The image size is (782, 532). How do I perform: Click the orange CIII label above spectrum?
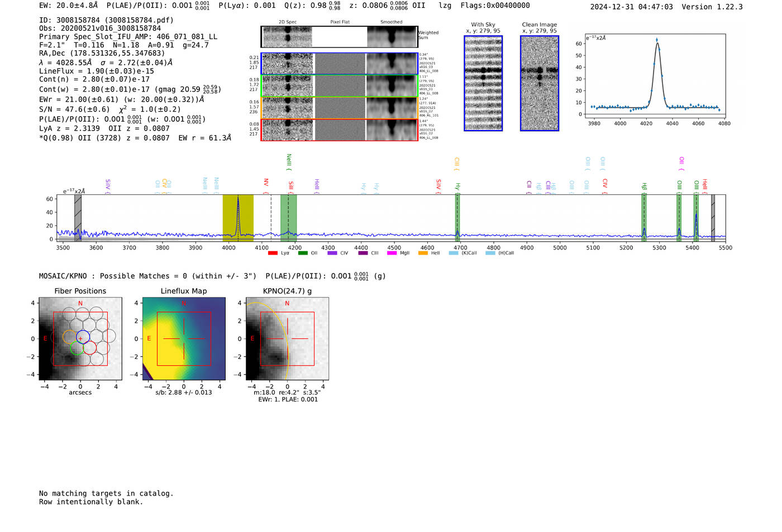(456, 164)
